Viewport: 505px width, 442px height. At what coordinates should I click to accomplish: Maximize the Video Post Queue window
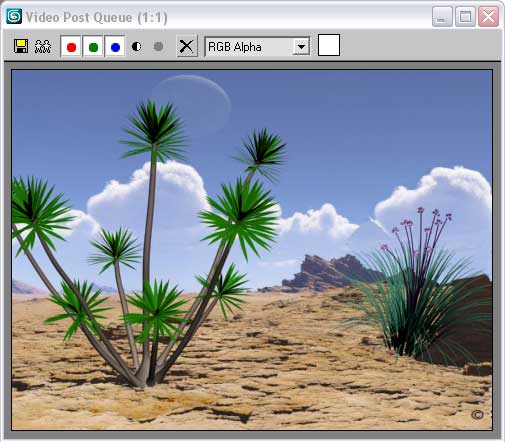point(465,16)
